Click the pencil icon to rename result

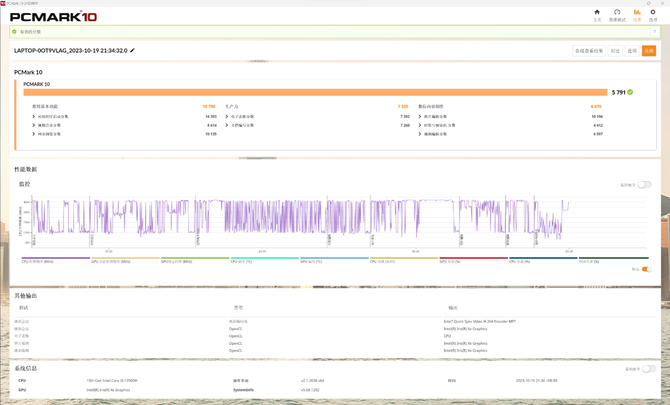pyautogui.click(x=132, y=50)
